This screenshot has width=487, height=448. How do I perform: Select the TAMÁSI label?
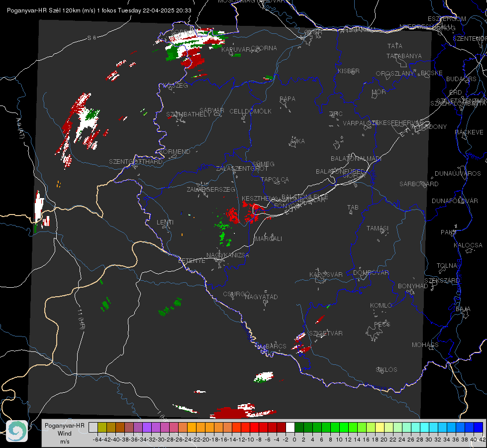point(378,228)
